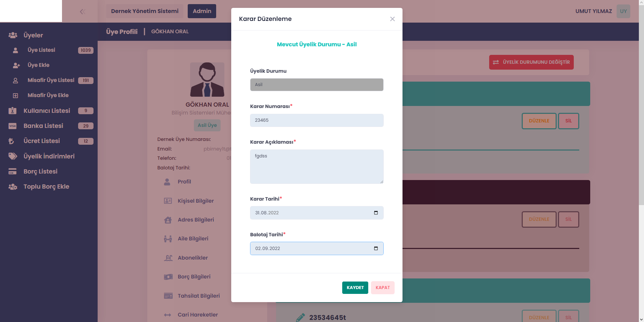644x322 pixels.
Task: Open the Karar Tarihi calendar picker icon
Action: pyautogui.click(x=376, y=213)
